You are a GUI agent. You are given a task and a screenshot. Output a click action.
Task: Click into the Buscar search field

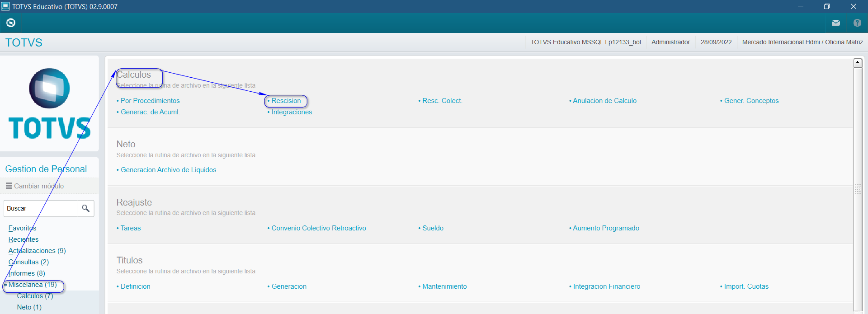(42, 208)
